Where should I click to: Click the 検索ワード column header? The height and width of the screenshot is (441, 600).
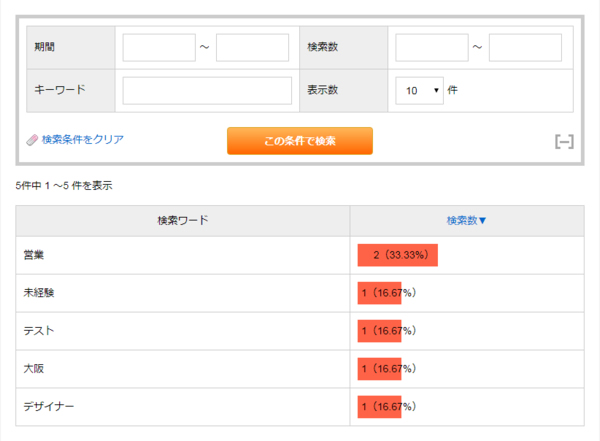(x=183, y=220)
